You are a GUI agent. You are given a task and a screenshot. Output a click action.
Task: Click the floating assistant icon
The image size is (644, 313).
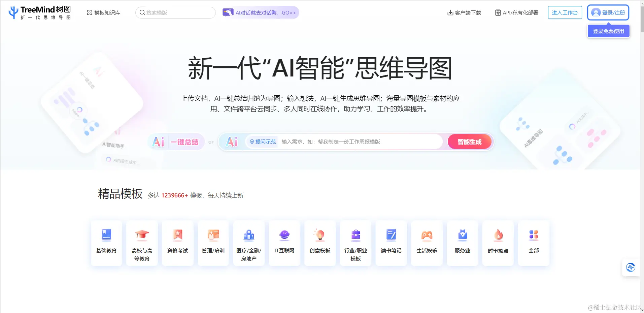[x=631, y=267]
